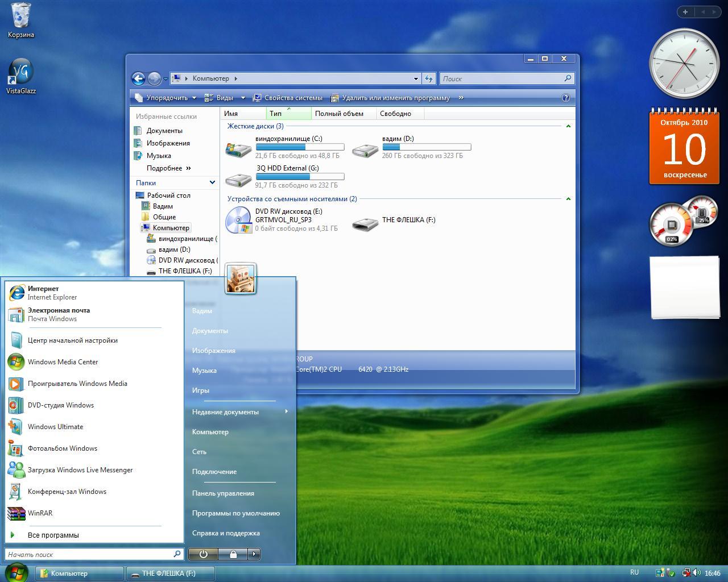
Task: Launch Internet Explorer from Start menu
Action: click(94, 293)
